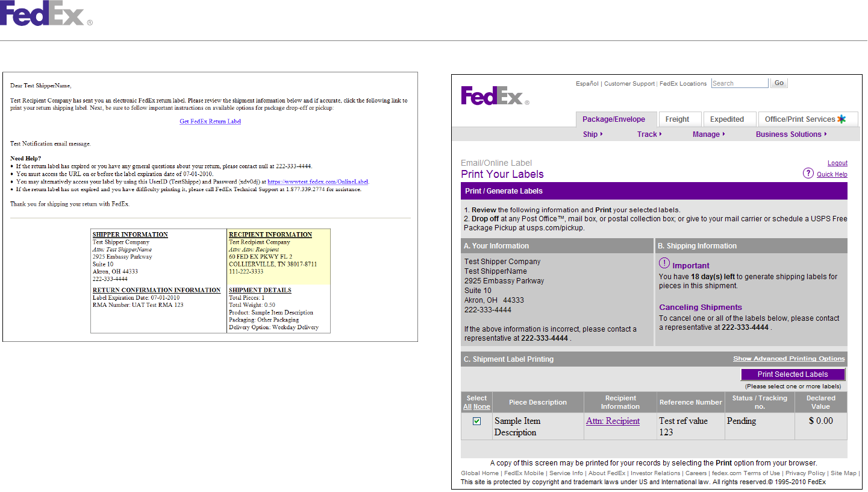This screenshot has height=492, width=868.
Task: Expand the Track menu
Action: tap(649, 134)
